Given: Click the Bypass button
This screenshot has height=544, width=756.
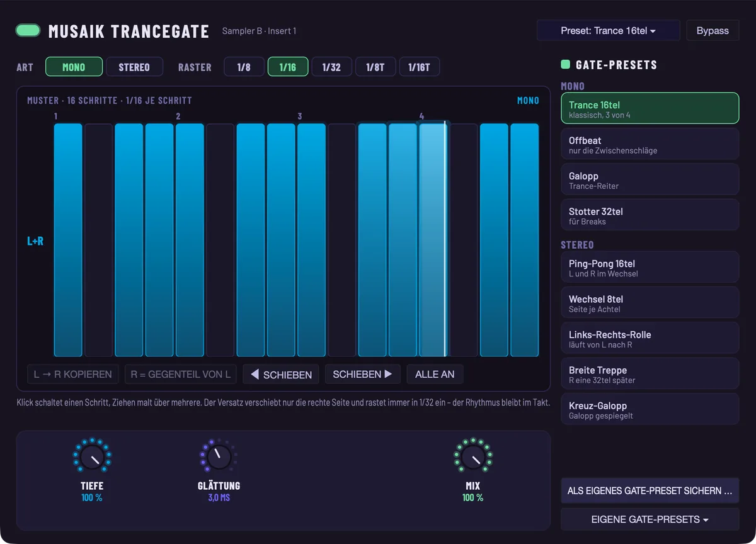Looking at the screenshot, I should (x=713, y=30).
